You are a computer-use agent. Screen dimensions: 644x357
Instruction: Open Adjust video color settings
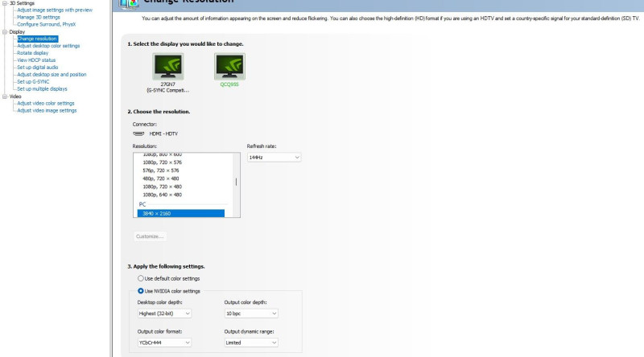point(46,104)
